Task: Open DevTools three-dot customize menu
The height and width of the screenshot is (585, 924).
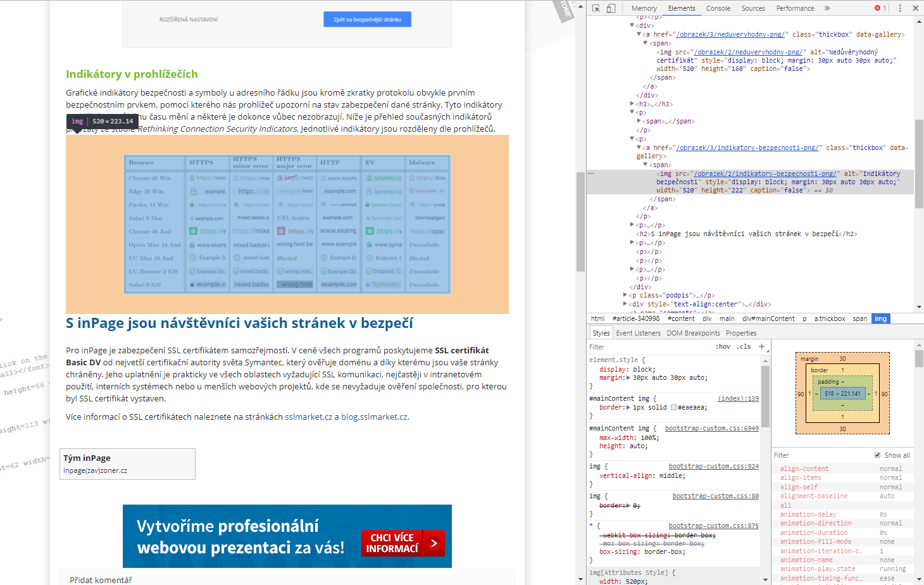Action: click(900, 8)
